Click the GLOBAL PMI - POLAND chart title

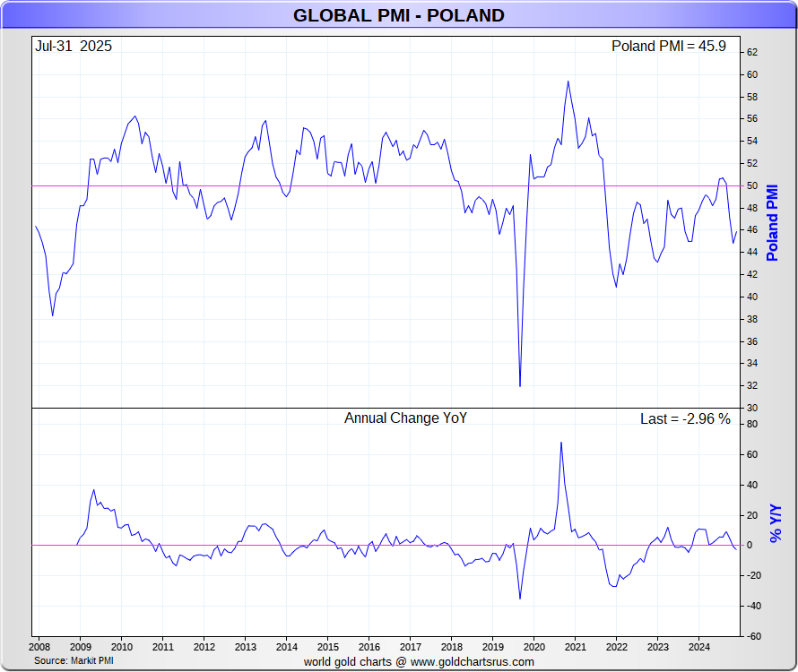pyautogui.click(x=399, y=15)
